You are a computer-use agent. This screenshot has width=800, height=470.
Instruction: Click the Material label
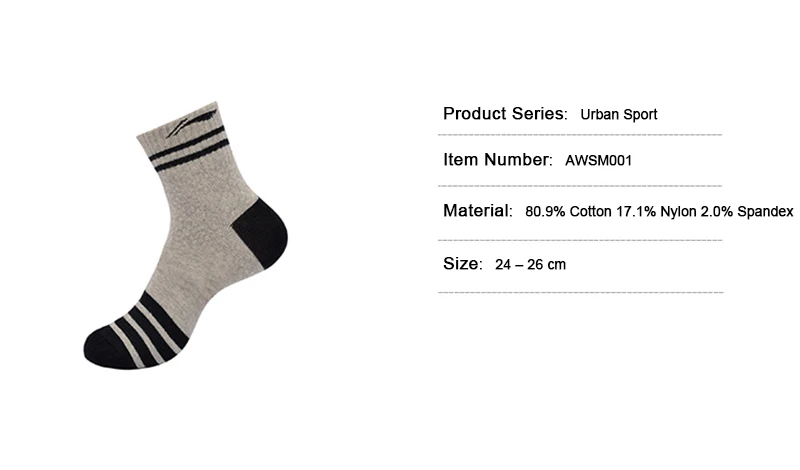coord(478,211)
